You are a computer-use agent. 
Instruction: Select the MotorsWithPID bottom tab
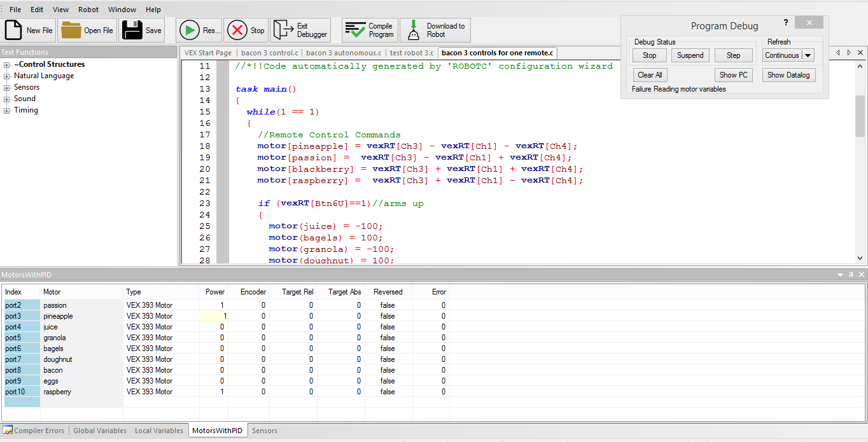(x=218, y=431)
